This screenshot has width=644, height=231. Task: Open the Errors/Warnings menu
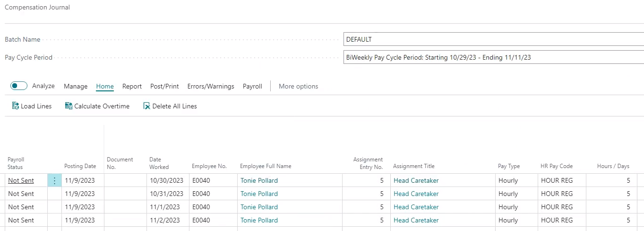(211, 86)
